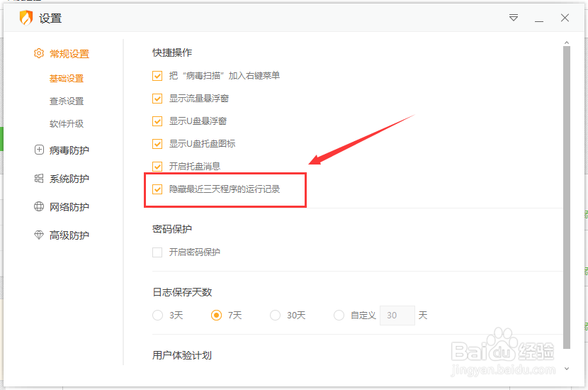This screenshot has width=588, height=390.
Task: Click the vertical scrollbar thumb
Action: click(x=567, y=197)
